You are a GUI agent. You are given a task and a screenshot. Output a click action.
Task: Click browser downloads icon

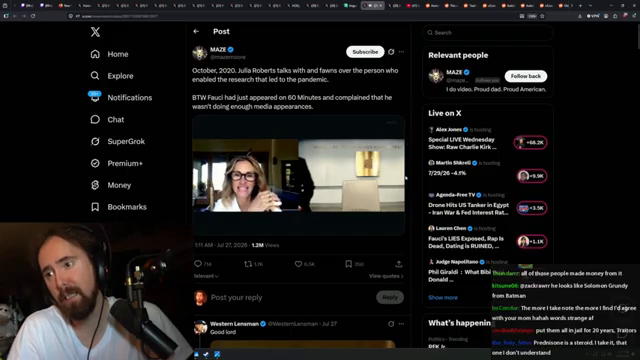point(580,16)
